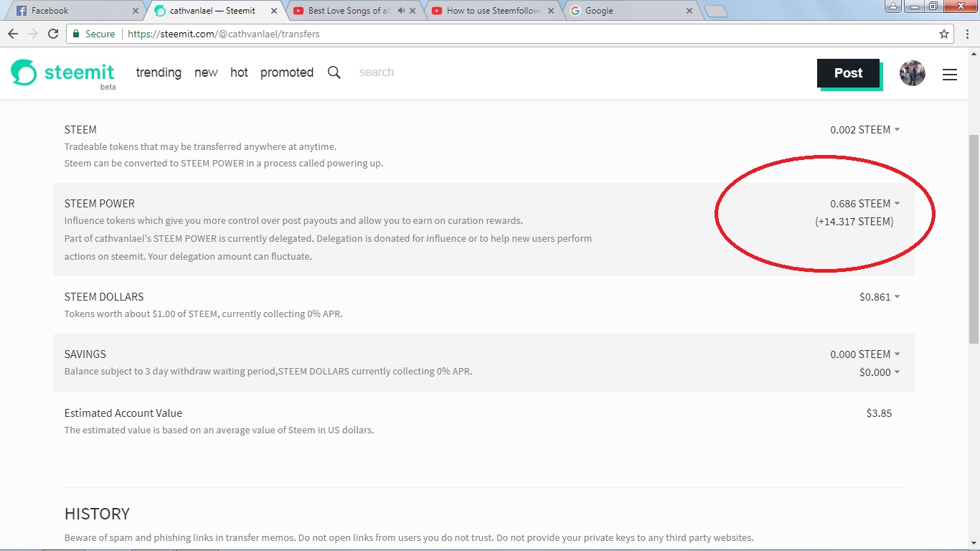Click the browser address bar URL
The image size is (980, 551).
click(224, 34)
